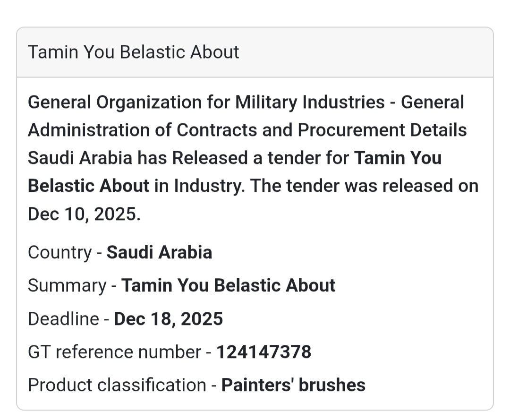This screenshot has height=420, width=510.
Task: Click the card header title text
Action: pyautogui.click(x=133, y=52)
